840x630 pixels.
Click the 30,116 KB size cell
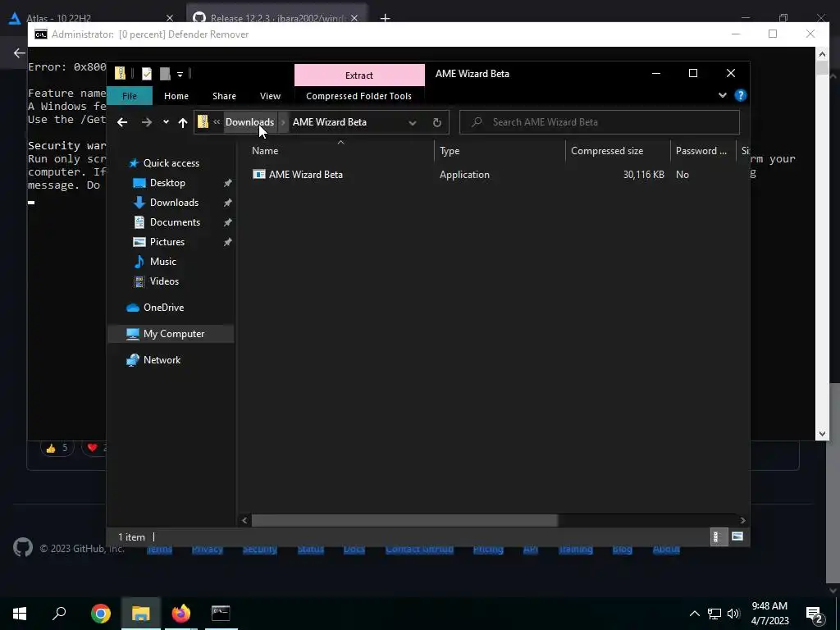tap(643, 175)
